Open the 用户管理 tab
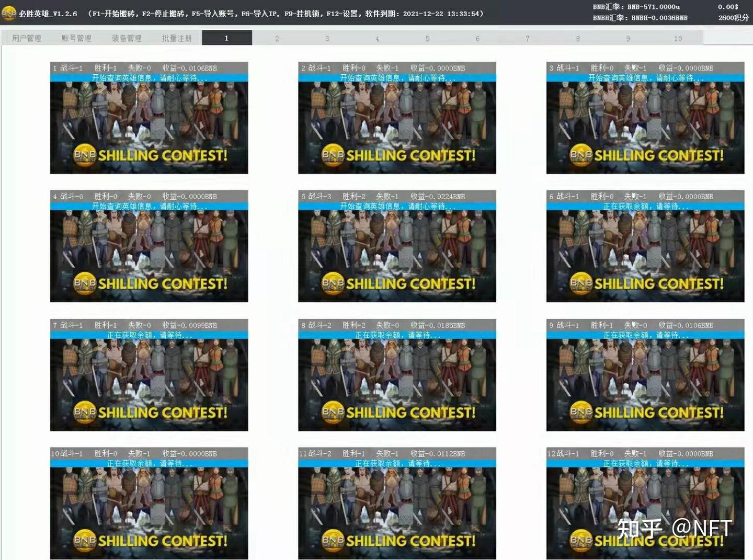The height and width of the screenshot is (560, 753). coord(27,38)
